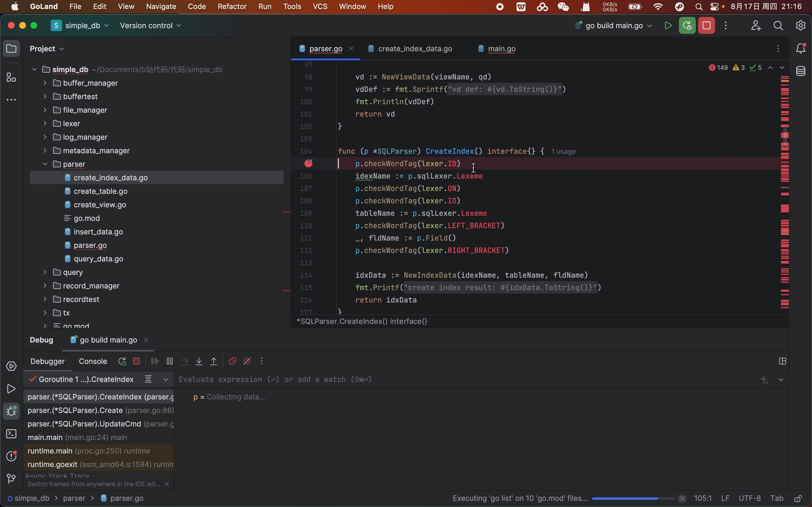Open the Refactor menu

(232, 6)
